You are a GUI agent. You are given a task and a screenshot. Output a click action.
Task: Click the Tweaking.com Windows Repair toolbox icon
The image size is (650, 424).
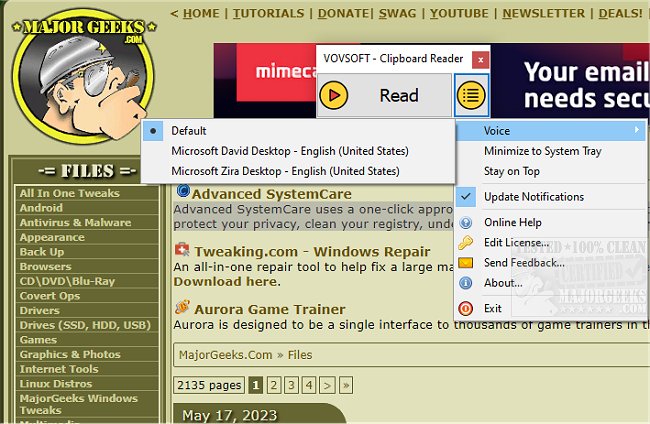182,250
